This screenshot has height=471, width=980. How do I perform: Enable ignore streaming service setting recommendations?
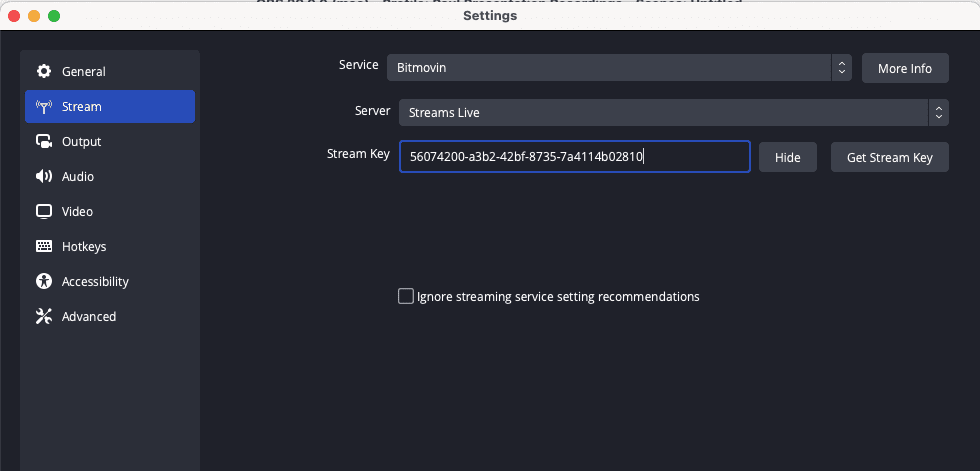[x=406, y=296]
